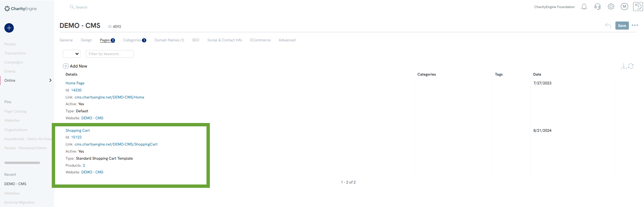
Task: Expand the Online sidebar chevron
Action: (x=50, y=80)
